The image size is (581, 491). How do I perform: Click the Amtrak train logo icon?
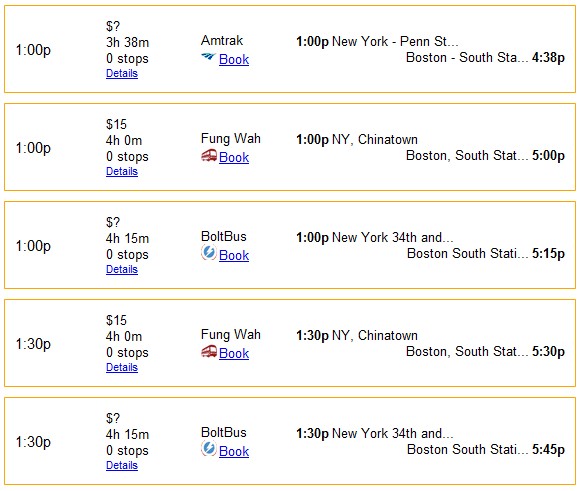point(208,57)
